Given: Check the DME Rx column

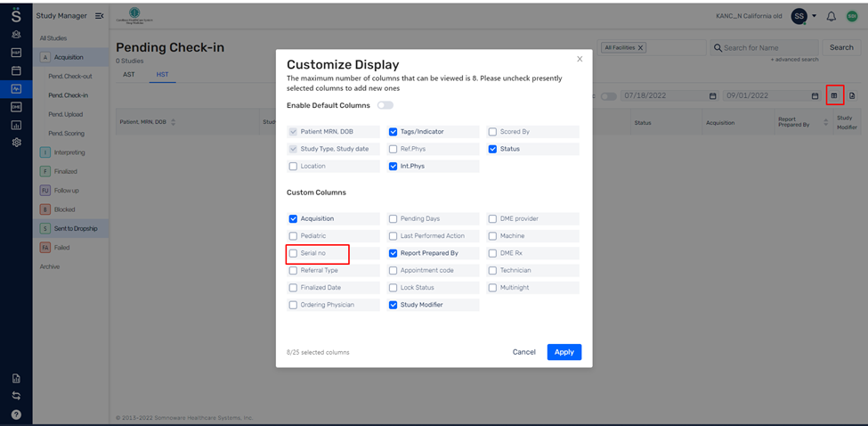Looking at the screenshot, I should point(492,253).
